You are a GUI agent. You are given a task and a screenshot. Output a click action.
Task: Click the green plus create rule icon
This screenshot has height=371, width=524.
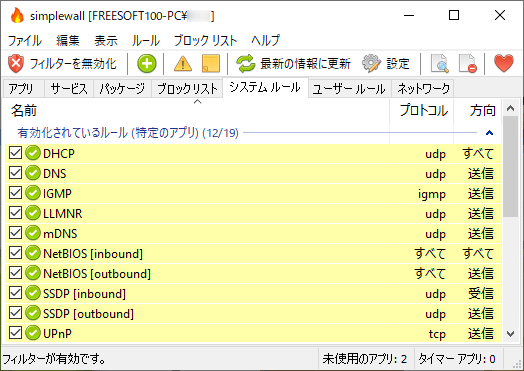click(x=147, y=64)
